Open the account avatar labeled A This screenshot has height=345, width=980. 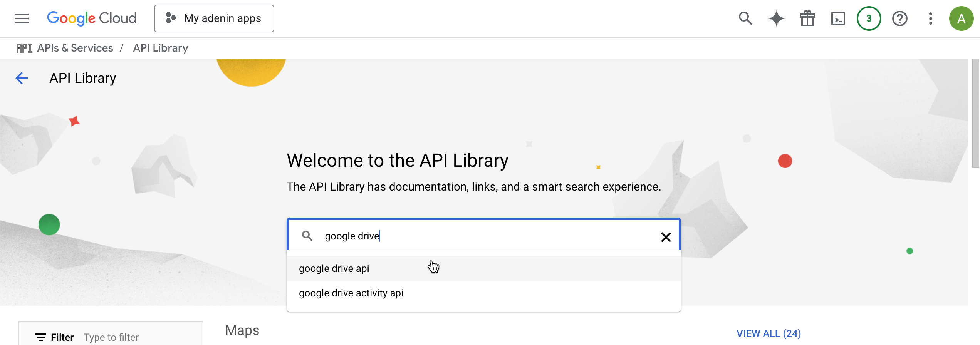point(961,18)
